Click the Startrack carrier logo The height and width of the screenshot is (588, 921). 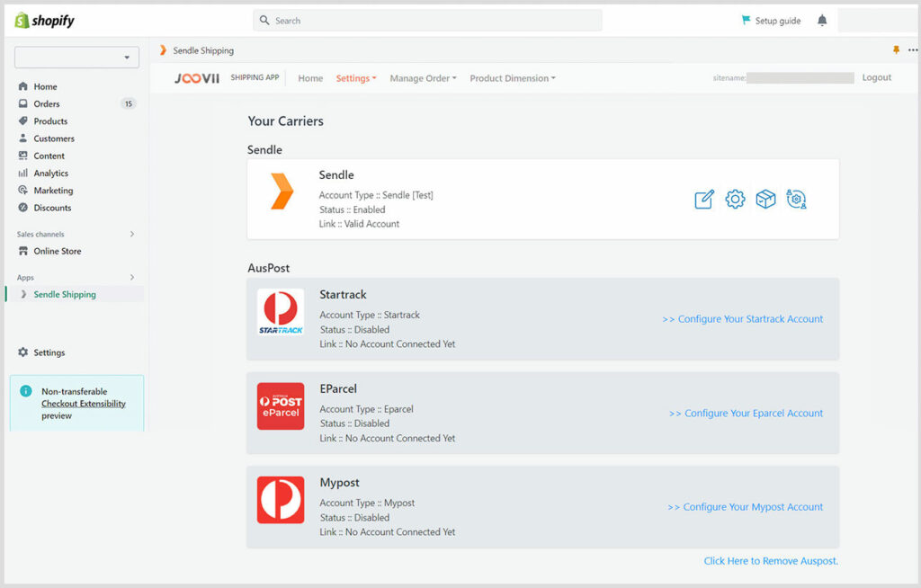point(281,312)
